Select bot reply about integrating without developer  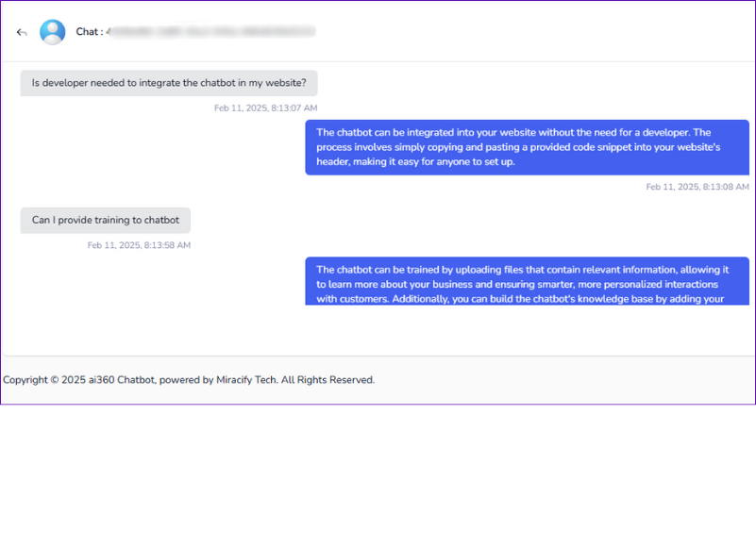(527, 147)
